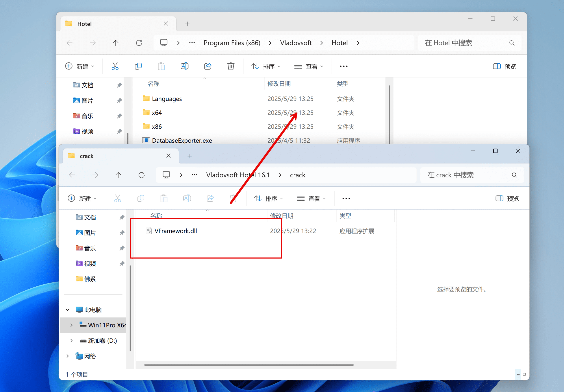Click the Delete trash icon in the Hotel toolbar

point(231,66)
